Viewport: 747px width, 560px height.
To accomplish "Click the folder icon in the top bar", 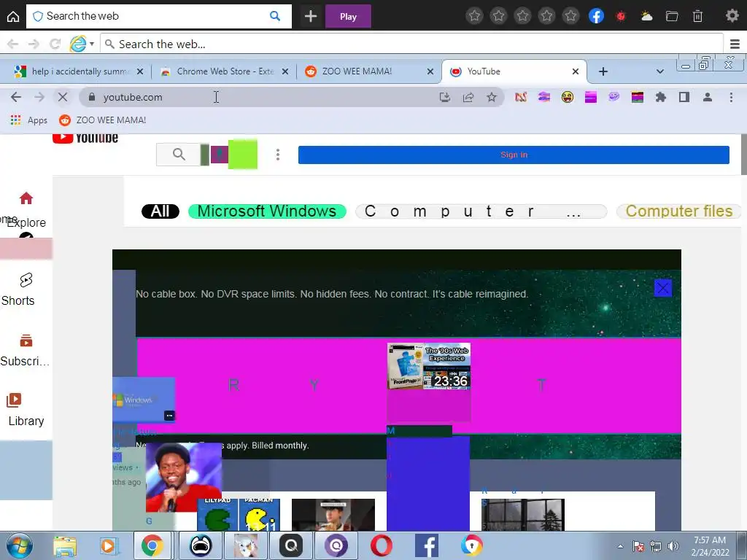I will click(672, 17).
